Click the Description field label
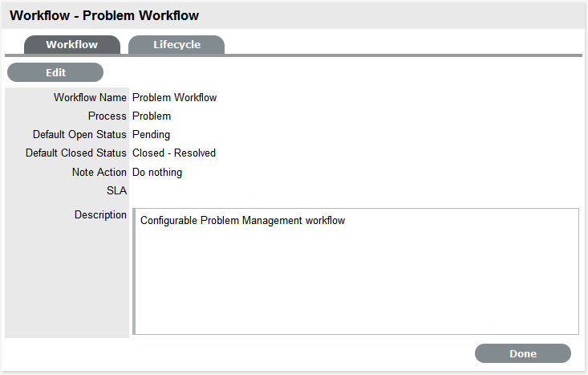 coord(100,215)
